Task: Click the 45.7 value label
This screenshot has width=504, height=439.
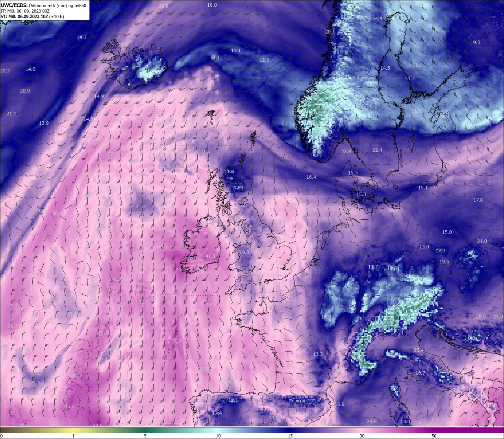Action: 102,333
